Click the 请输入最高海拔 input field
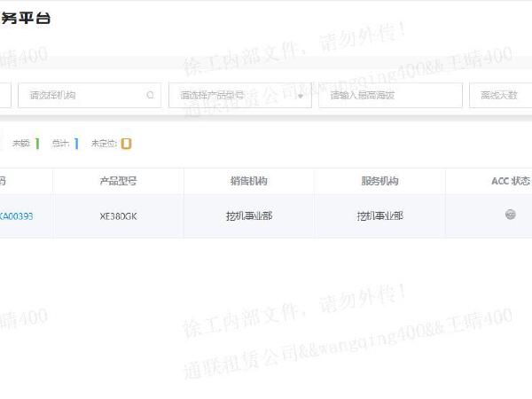The width and height of the screenshot is (532, 399). (x=390, y=96)
